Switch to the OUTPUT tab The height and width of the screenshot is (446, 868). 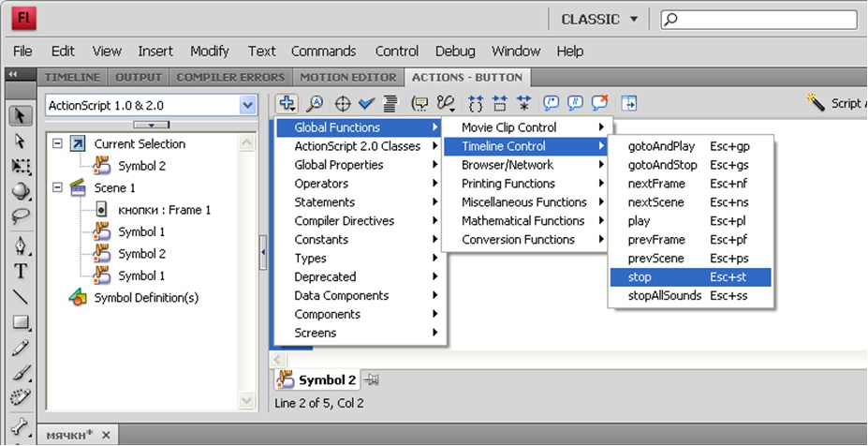[139, 78]
